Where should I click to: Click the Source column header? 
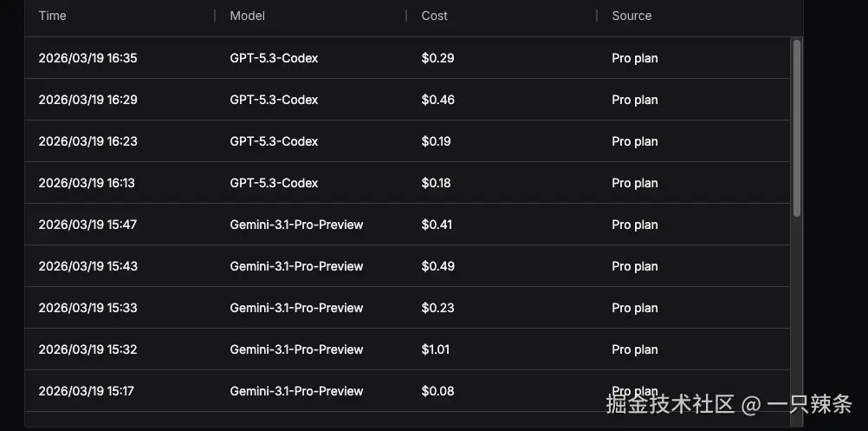click(632, 16)
